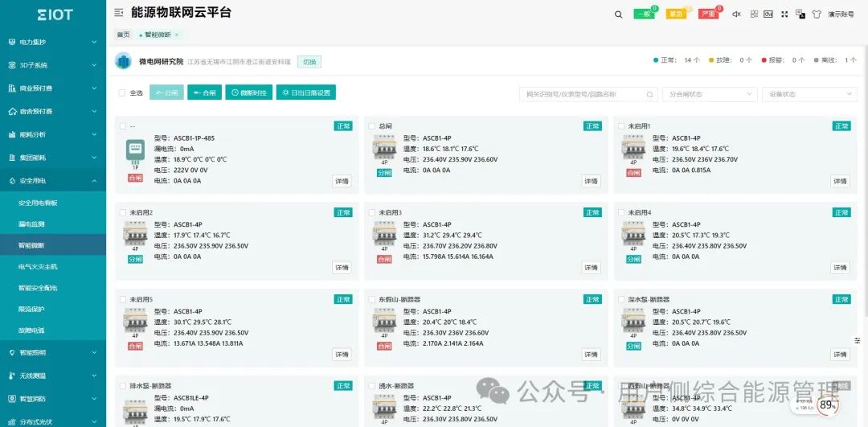
Task: Click the language translate icon
Action: click(x=800, y=14)
